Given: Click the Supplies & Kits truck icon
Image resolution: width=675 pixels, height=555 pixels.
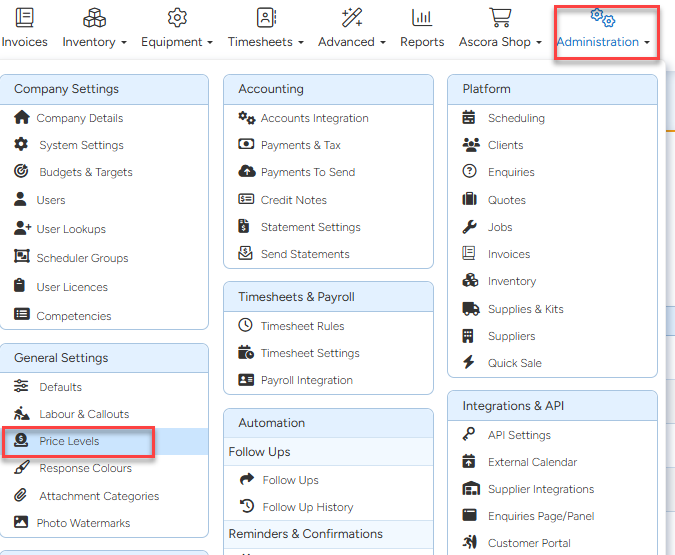Looking at the screenshot, I should 469,309.
